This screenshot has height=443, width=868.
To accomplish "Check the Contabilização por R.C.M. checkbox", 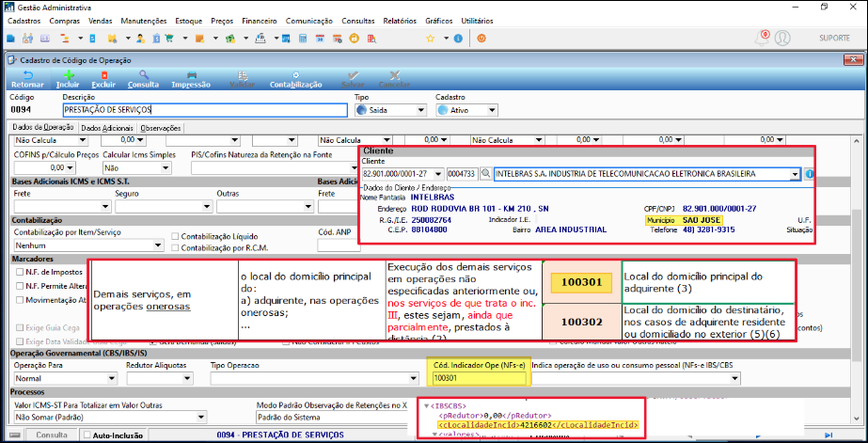I will [175, 248].
